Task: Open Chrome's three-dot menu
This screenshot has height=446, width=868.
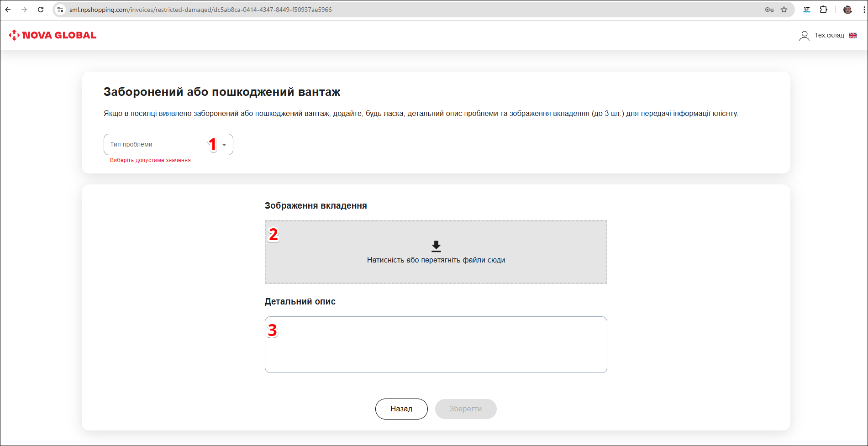Action: coord(863,10)
